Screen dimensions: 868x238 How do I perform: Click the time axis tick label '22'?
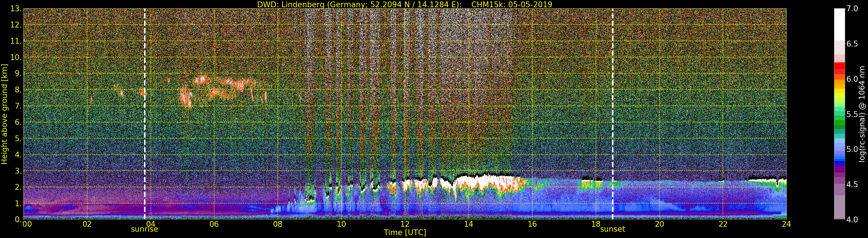pyautogui.click(x=723, y=224)
